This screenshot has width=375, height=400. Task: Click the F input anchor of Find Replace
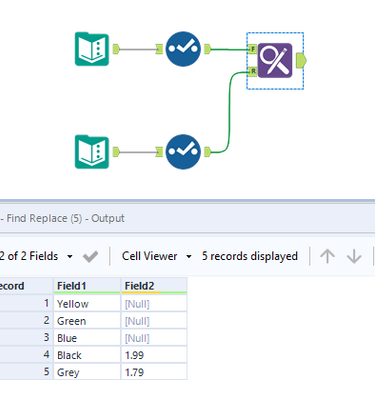[252, 49]
